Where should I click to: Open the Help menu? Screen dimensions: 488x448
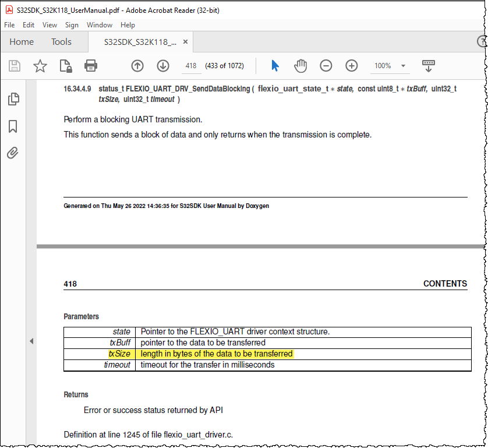click(x=128, y=25)
